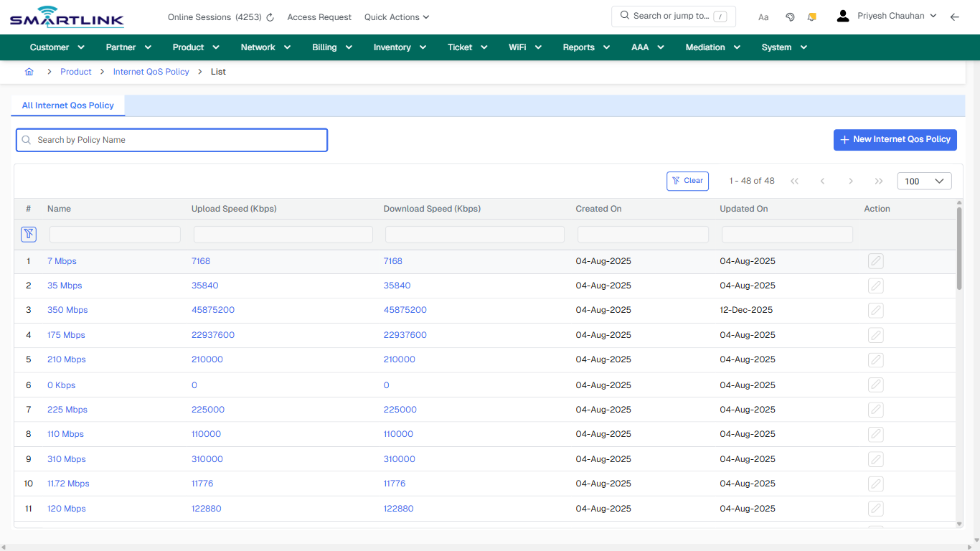Click the column filter icon in the table
980x551 pixels.
29,234
